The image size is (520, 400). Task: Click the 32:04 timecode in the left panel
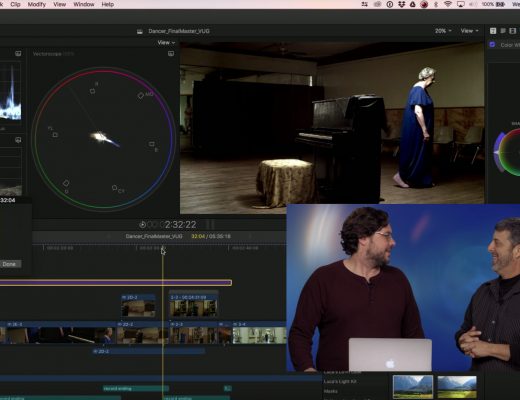[7, 200]
